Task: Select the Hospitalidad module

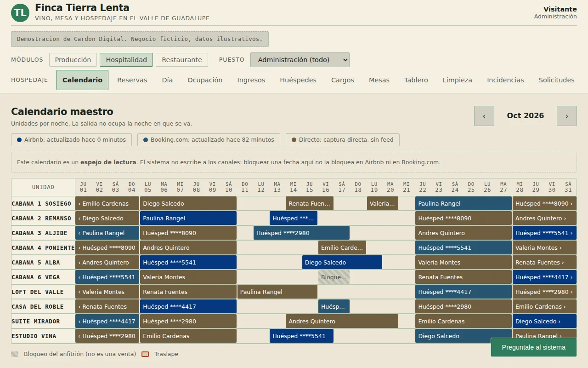Action: pyautogui.click(x=126, y=60)
